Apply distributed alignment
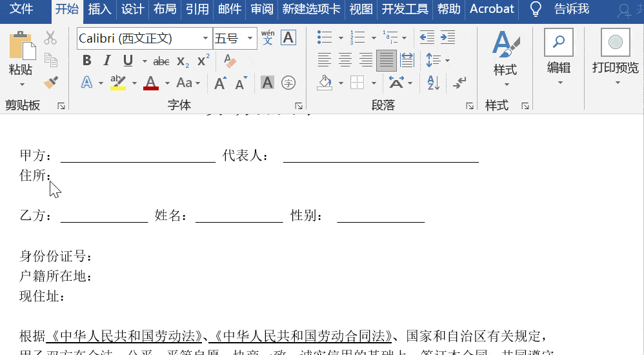The height and width of the screenshot is (355, 644). (x=407, y=61)
